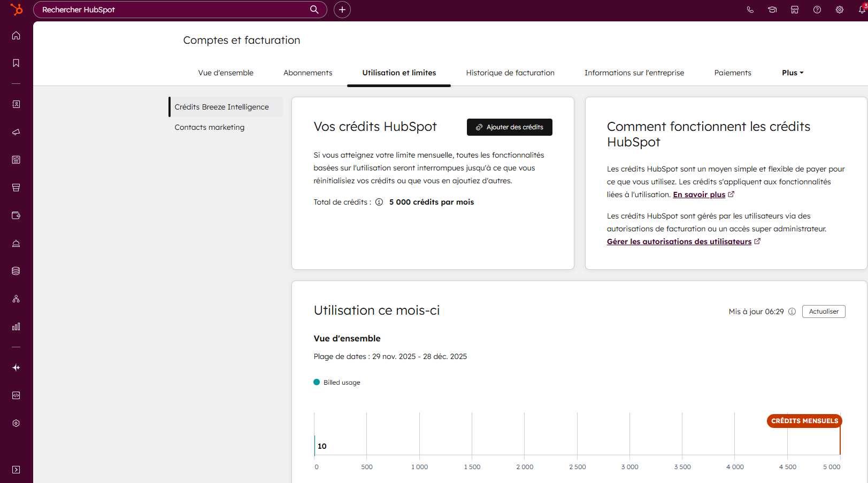Image resolution: width=868 pixels, height=483 pixels.
Task: Open the settings gear icon
Action: 840,10
